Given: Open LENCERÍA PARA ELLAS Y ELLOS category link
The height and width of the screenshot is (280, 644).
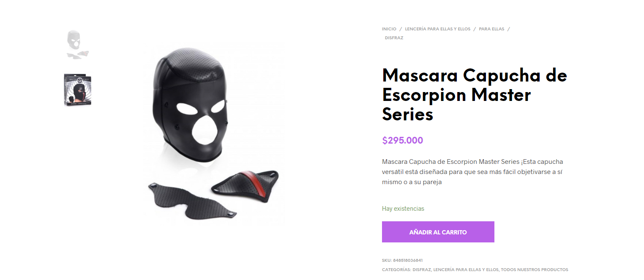Looking at the screenshot, I should [x=466, y=269].
